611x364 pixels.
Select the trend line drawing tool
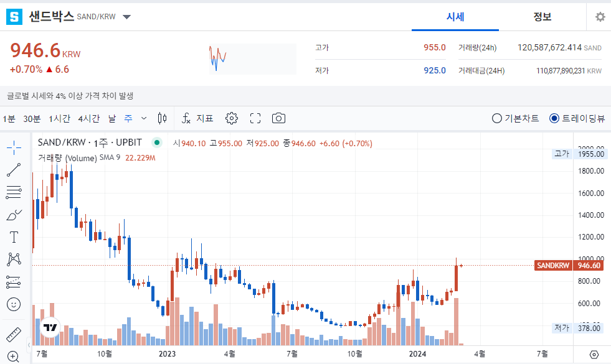pos(14,170)
